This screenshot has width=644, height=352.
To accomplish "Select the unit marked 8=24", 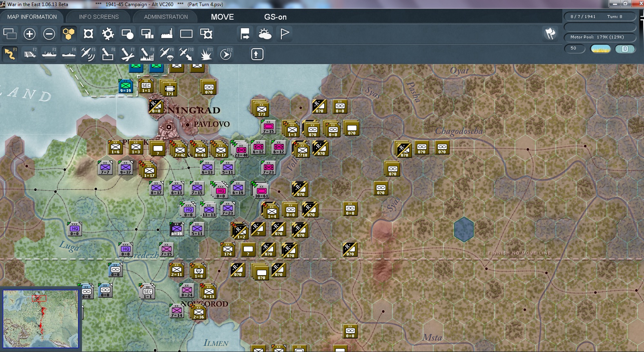I will (x=187, y=290).
